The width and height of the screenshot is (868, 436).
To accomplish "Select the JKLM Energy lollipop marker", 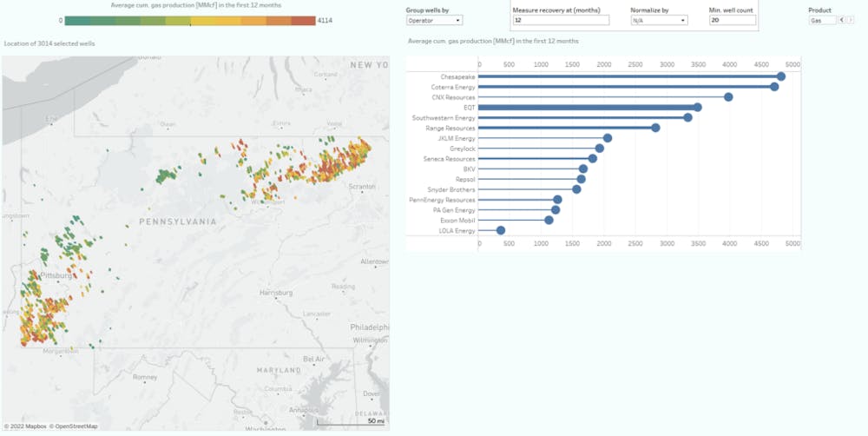I will pos(608,138).
